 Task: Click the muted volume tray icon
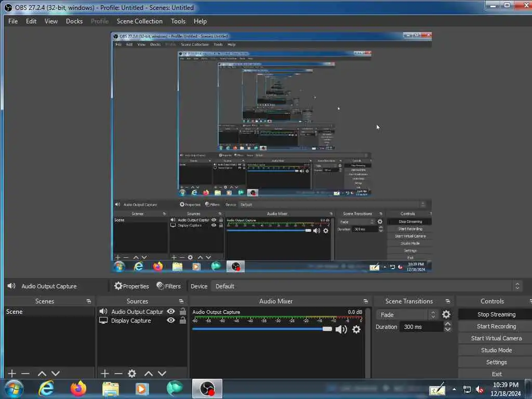click(x=480, y=390)
